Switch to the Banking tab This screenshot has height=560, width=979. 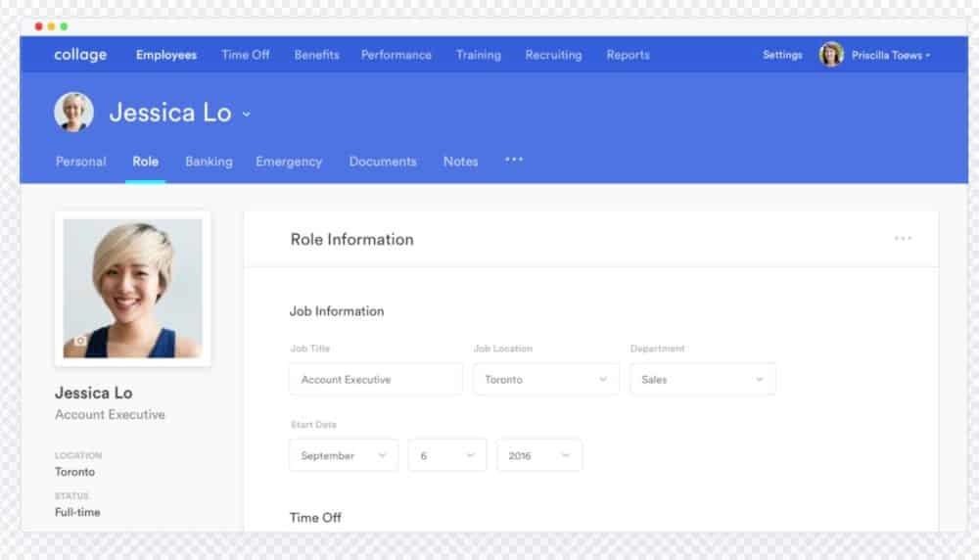point(209,162)
